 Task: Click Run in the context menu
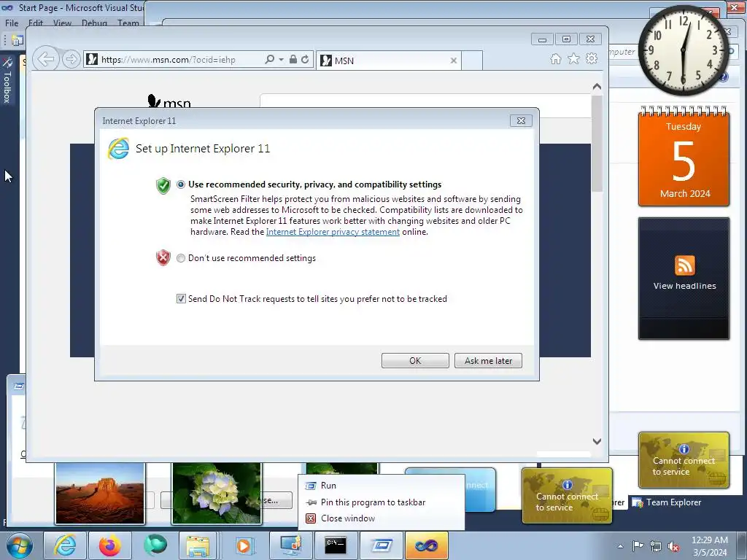[381, 485]
